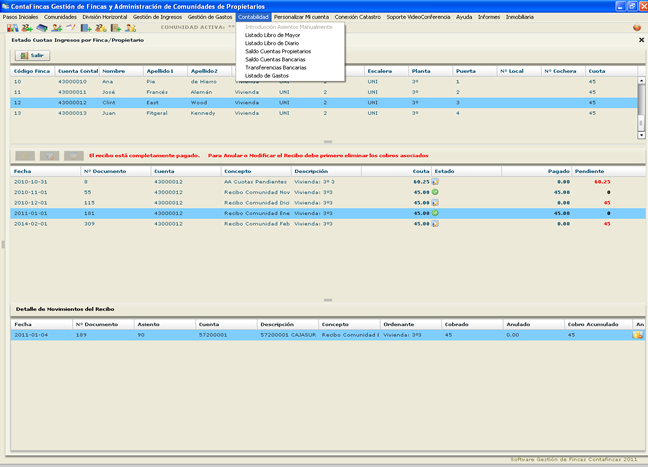Click the brown ledger with plus icon
The height and width of the screenshot is (467, 648).
(x=116, y=28)
